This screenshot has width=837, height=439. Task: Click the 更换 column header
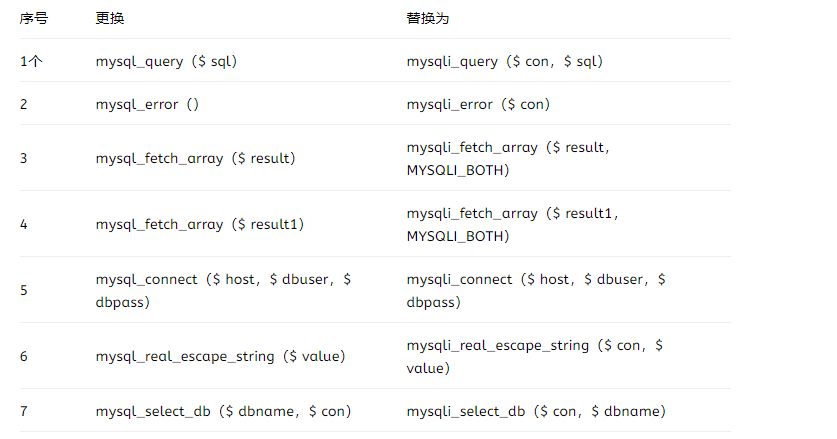click(110, 19)
